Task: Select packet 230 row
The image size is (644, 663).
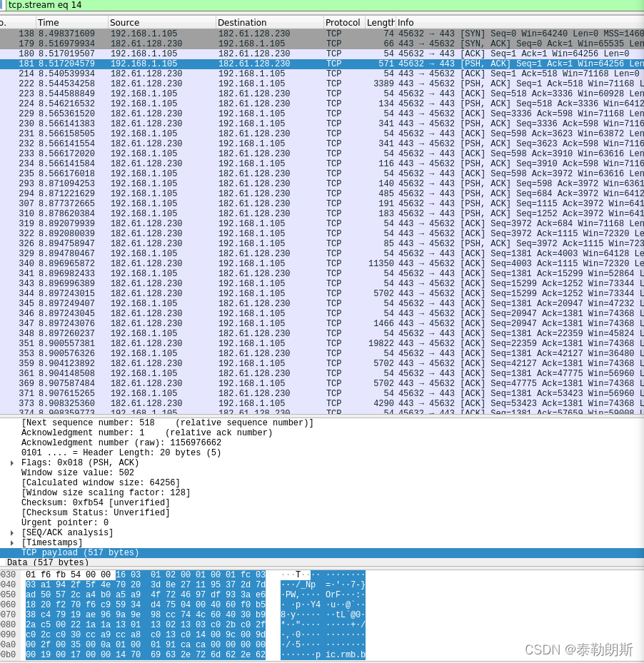Action: (x=322, y=123)
